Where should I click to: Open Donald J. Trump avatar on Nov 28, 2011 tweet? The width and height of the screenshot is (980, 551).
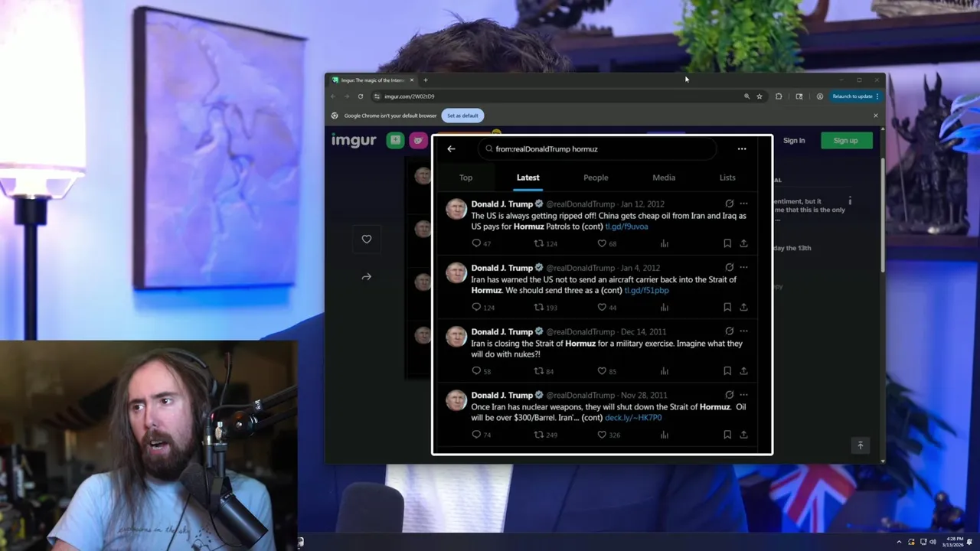coord(456,400)
